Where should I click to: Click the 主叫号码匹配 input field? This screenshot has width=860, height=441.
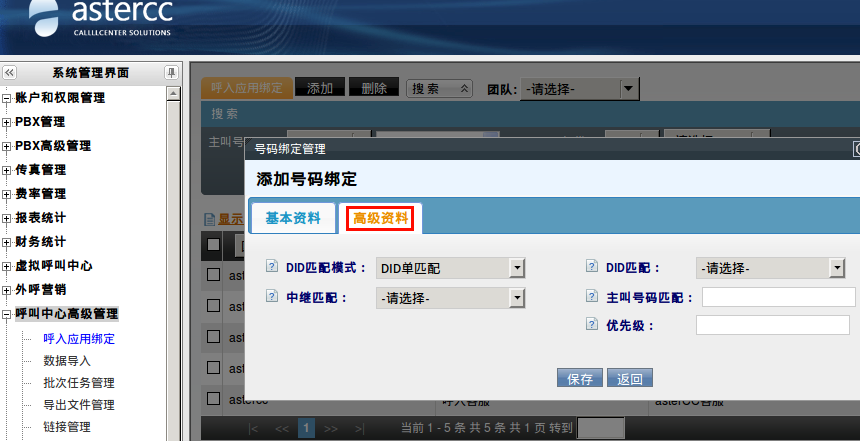pyautogui.click(x=778, y=297)
